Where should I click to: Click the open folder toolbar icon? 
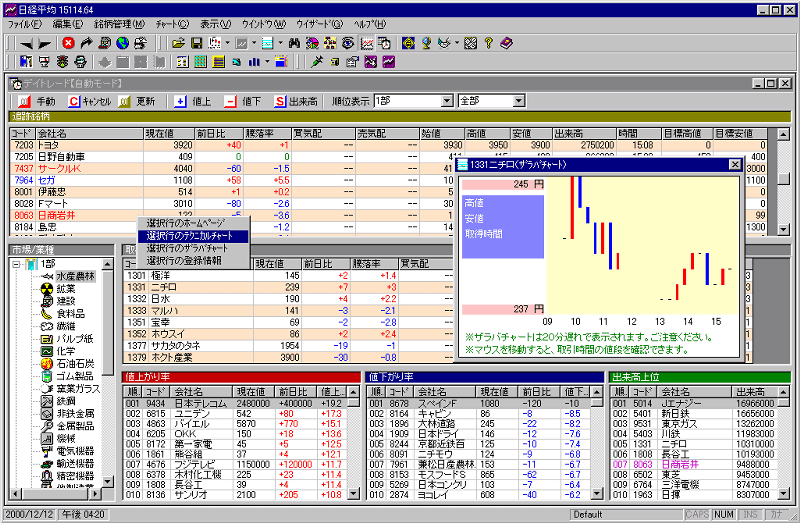(x=178, y=43)
